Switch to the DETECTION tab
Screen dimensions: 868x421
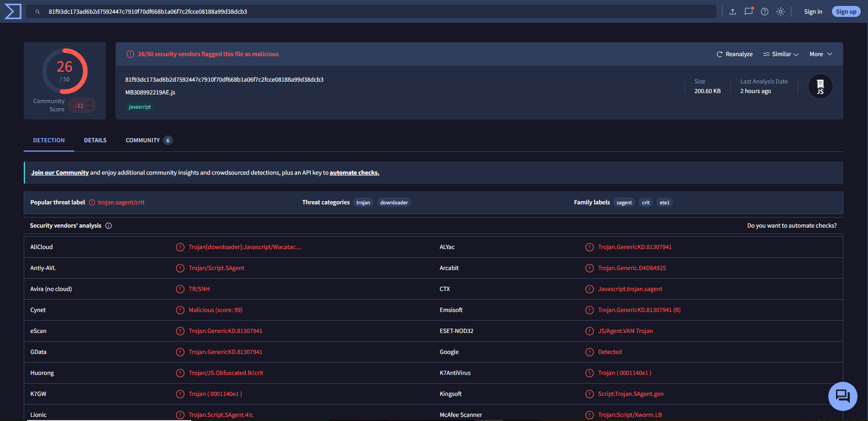coord(49,140)
